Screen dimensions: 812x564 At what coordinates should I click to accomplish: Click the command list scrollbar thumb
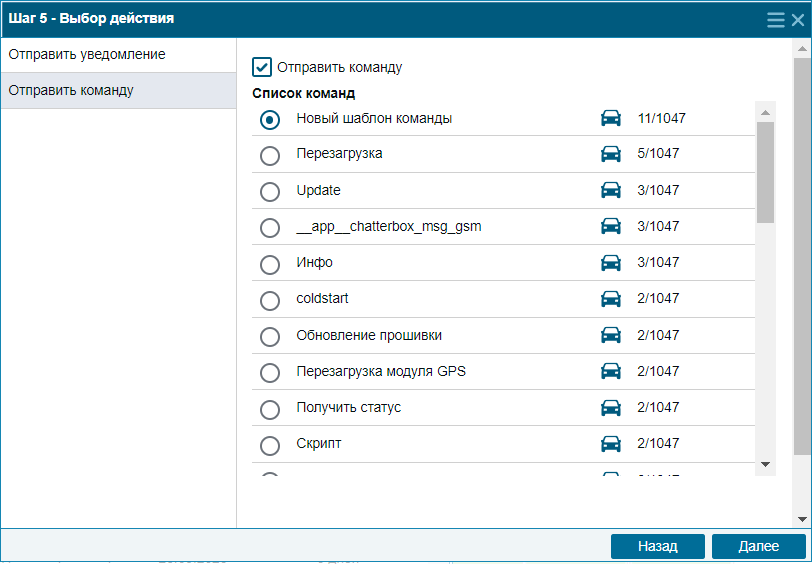(x=765, y=172)
